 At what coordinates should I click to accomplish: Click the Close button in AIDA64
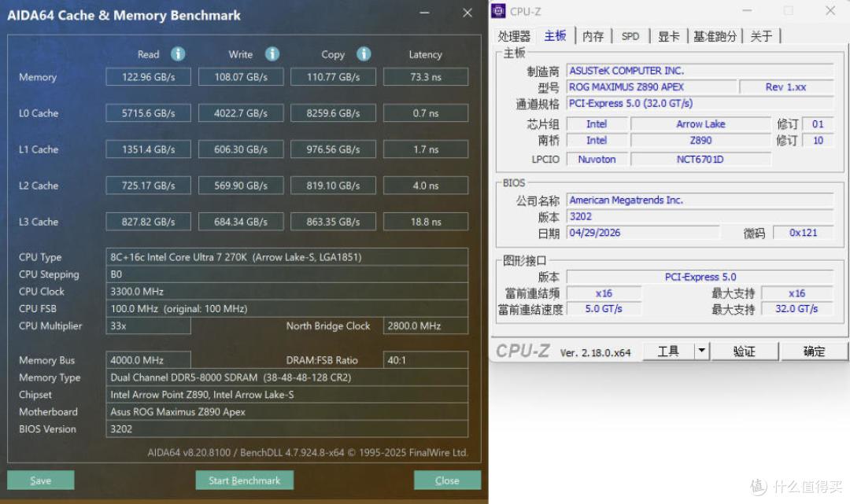click(x=447, y=480)
